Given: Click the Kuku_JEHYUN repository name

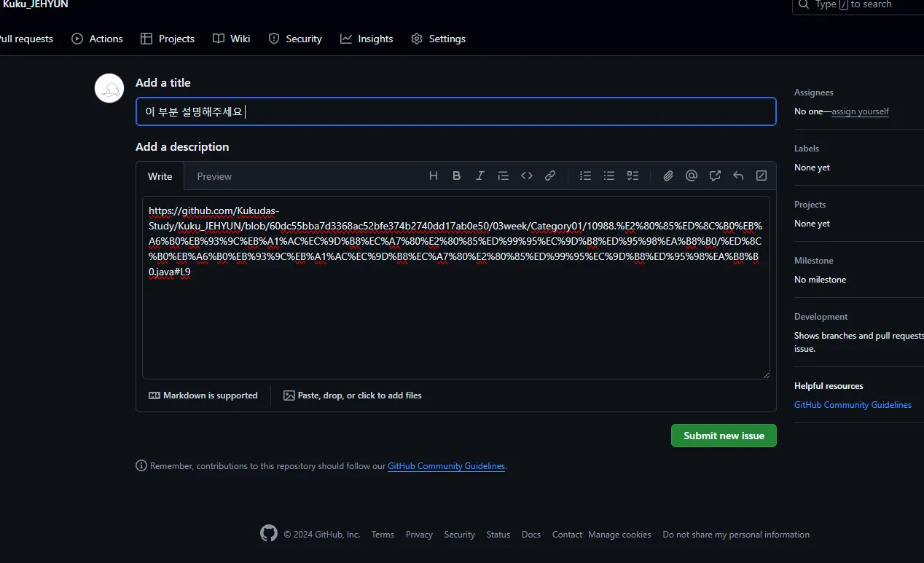Looking at the screenshot, I should click(x=34, y=4).
